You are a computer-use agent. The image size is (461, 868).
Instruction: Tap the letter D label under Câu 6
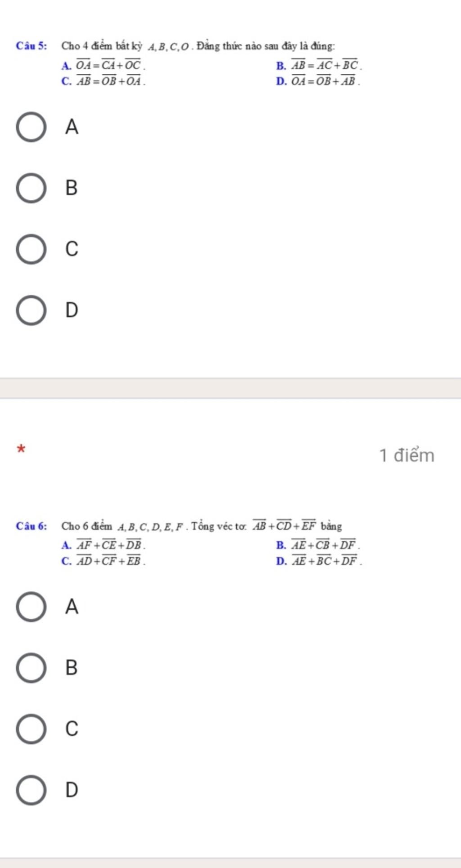(x=72, y=790)
